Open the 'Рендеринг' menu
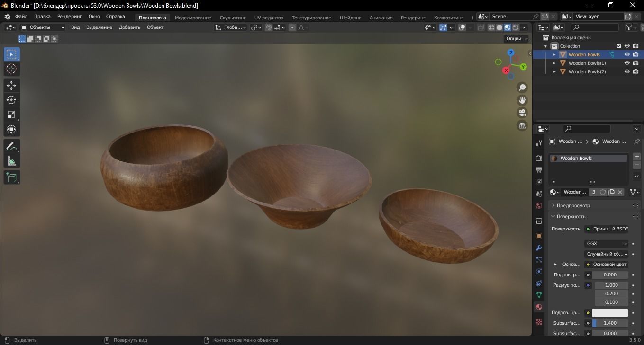Image resolution: width=644 pixels, height=345 pixels. [70, 17]
